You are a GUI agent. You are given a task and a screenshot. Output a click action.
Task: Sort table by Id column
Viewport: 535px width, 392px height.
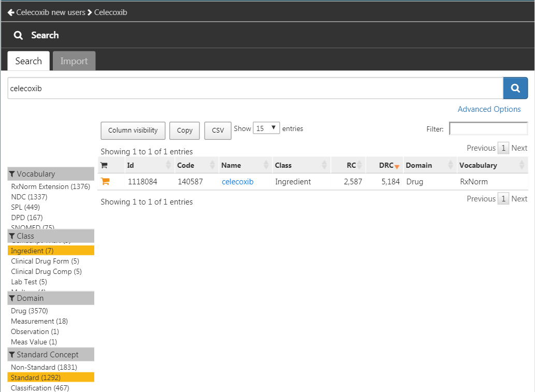149,165
